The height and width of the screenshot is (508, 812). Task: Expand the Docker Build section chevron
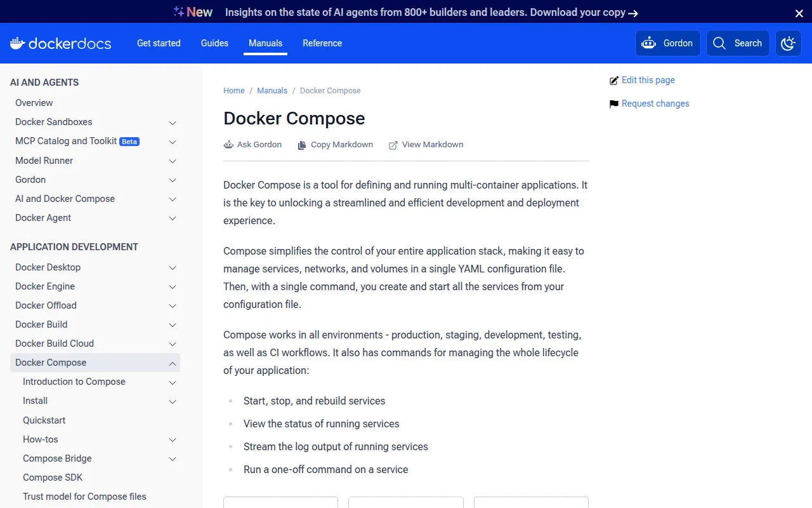pos(173,325)
